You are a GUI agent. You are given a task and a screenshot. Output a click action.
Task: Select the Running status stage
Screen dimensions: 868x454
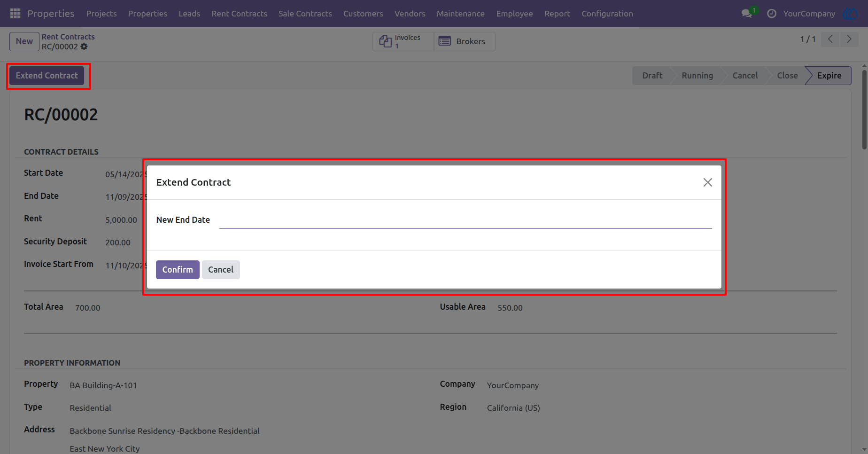pyautogui.click(x=697, y=76)
